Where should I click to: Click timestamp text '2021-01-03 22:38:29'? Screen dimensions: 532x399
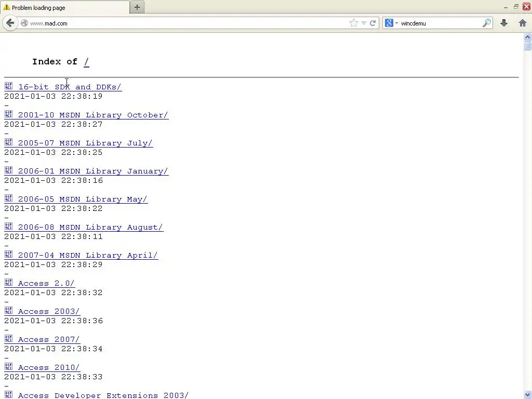point(54,264)
